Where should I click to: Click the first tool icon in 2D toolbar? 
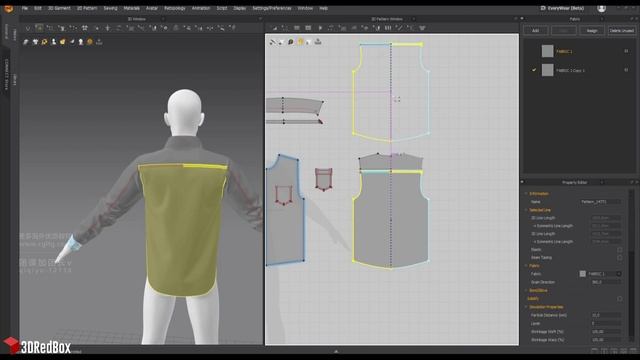click(274, 28)
